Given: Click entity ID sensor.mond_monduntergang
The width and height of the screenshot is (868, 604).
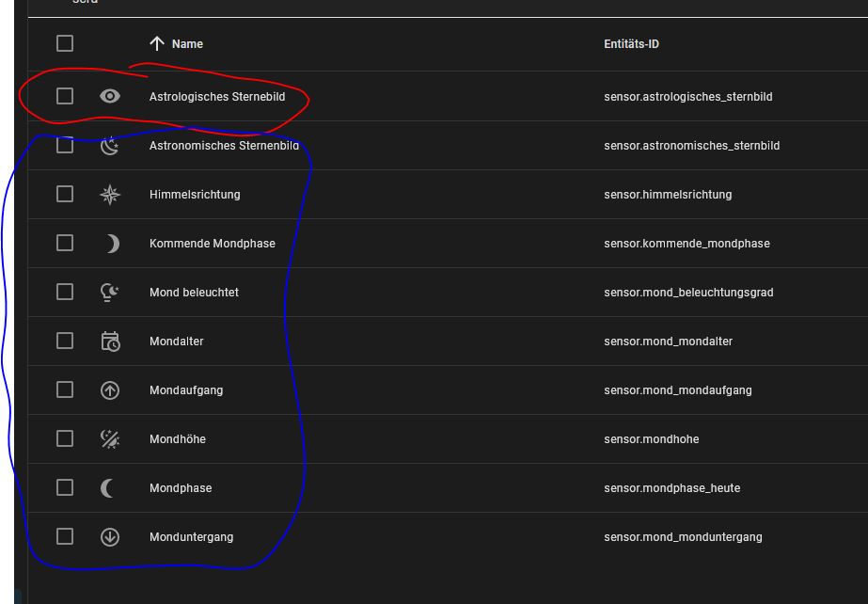Looking at the screenshot, I should pyautogui.click(x=683, y=537).
